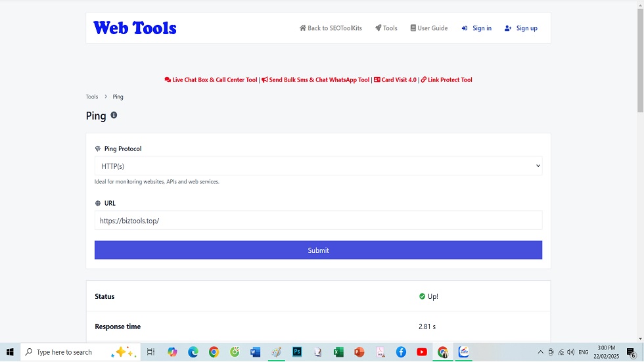Screen dimensions: 644x362
Task: Open PowerPoint from the taskbar
Action: pos(359,352)
